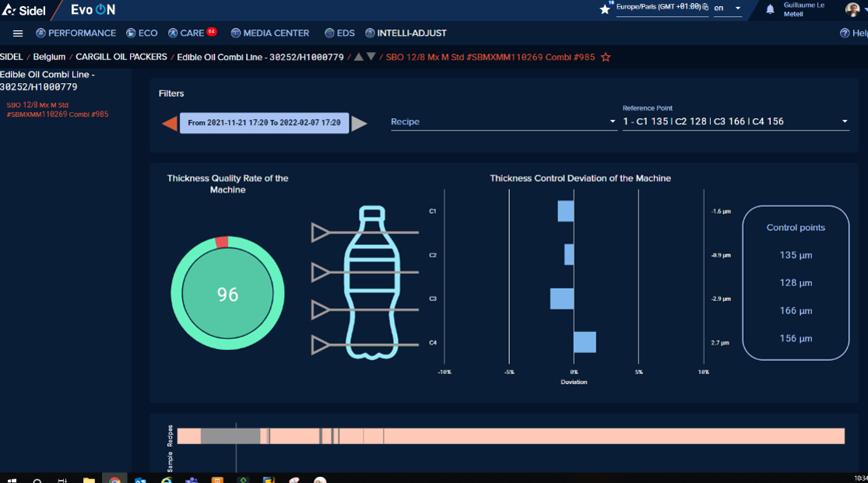The image size is (868, 483).
Task: Advance to next date range arrow
Action: click(359, 123)
